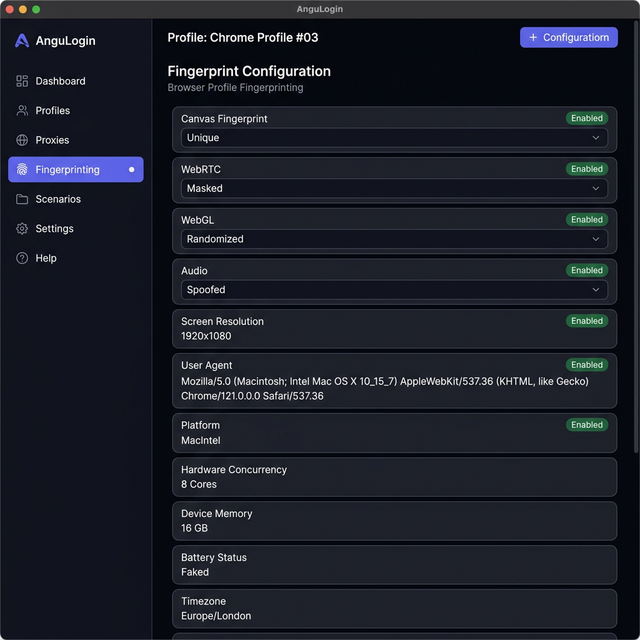The height and width of the screenshot is (640, 640).
Task: Click the Help question mark icon
Action: click(22, 258)
